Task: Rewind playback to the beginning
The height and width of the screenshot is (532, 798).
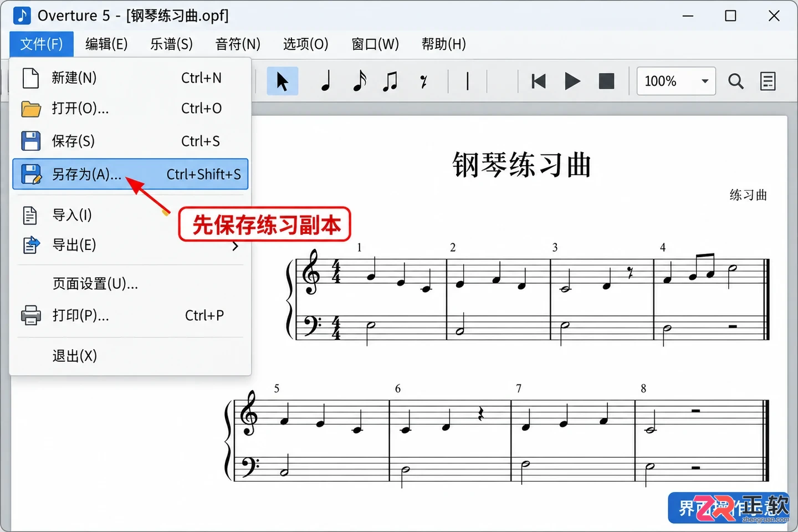Action: (539, 81)
